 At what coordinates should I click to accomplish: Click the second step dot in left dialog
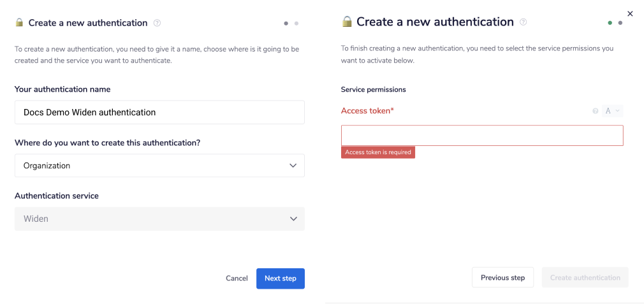click(296, 24)
